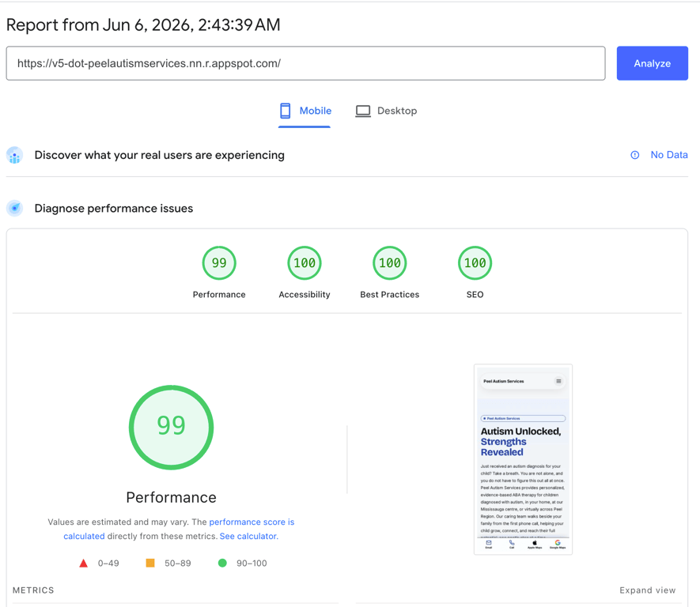
Task: Click the desktop monitor icon
Action: [x=363, y=111]
